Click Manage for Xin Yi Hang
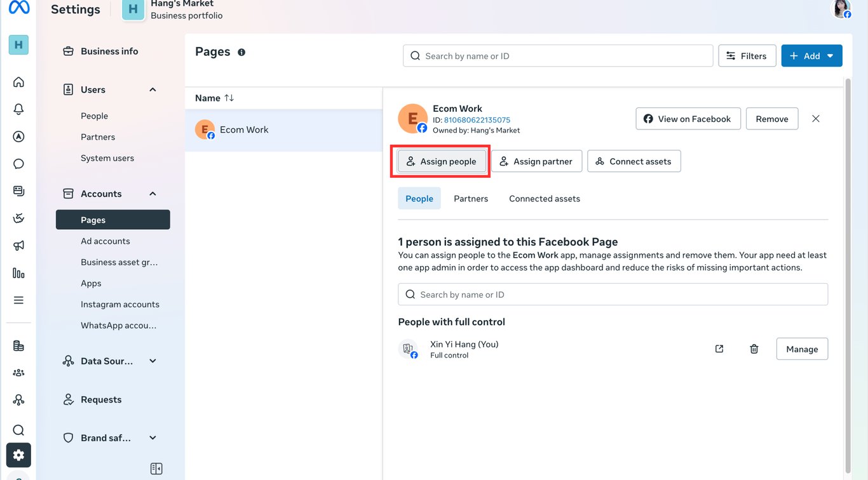This screenshot has width=868, height=480. pos(802,349)
